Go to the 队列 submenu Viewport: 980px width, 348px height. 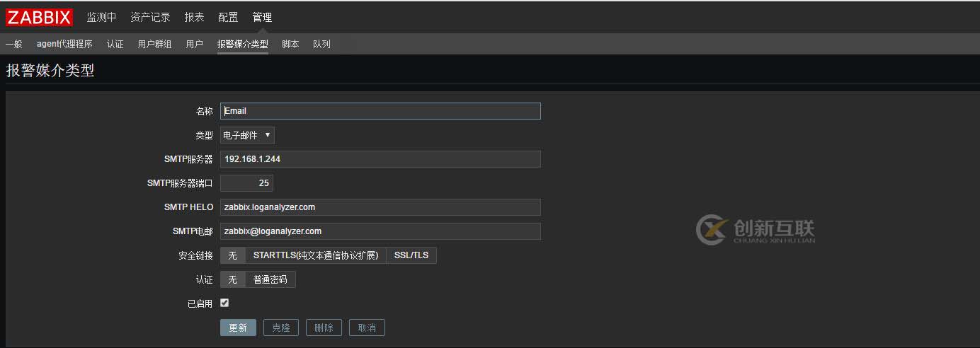(x=321, y=44)
